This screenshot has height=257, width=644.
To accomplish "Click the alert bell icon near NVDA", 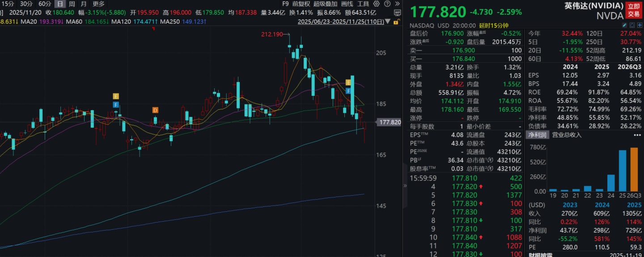I will pos(631,26).
